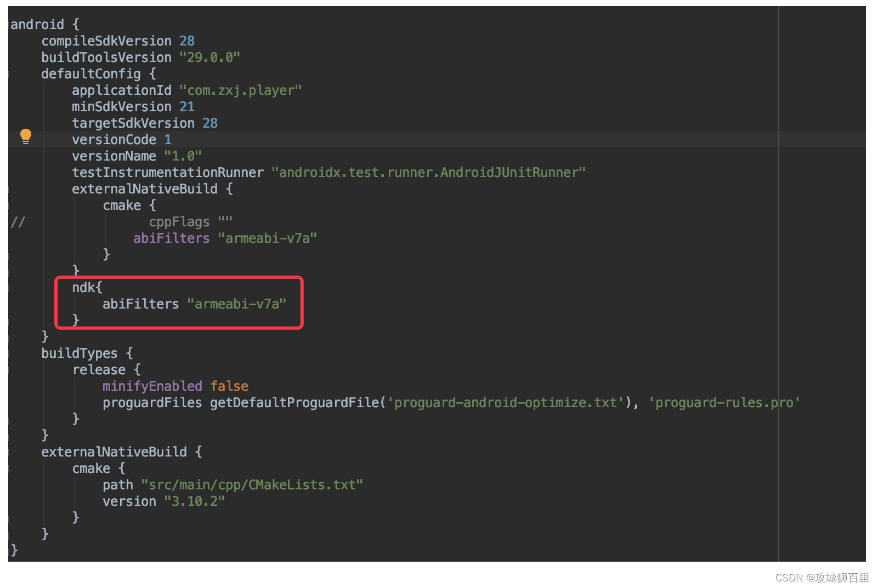Select "androidx.test.runner.AndroidJUnitRunner" string
The image size is (878, 588).
tap(429, 173)
